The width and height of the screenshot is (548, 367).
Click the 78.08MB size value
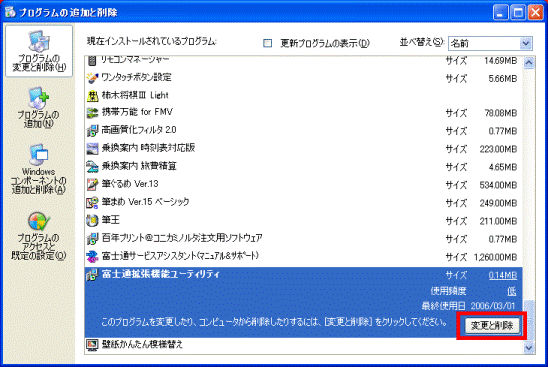(x=500, y=113)
